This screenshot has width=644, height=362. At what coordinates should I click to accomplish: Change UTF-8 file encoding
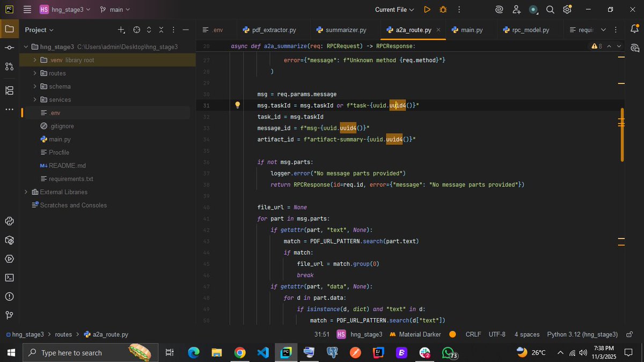[497, 334]
